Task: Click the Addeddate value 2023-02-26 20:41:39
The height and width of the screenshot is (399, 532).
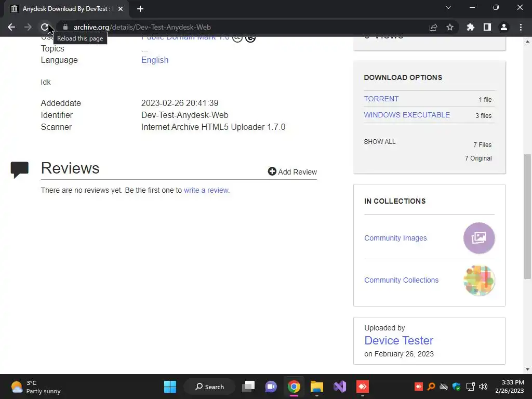Action: [179, 103]
